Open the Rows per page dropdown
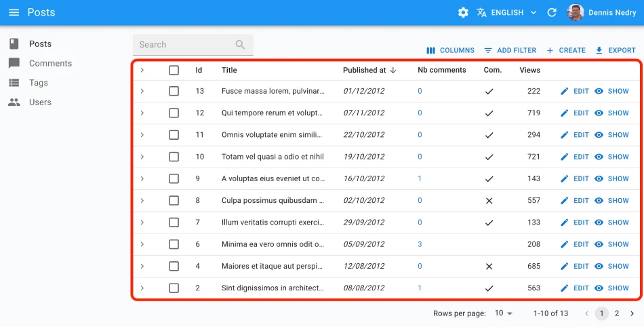Viewport: 644px width, 327px height. [504, 313]
